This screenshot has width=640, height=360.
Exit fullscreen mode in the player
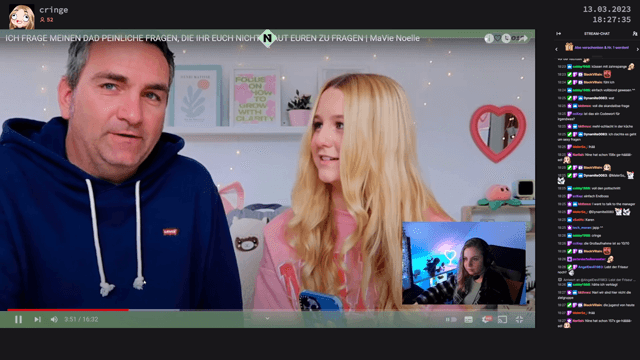pyautogui.click(x=519, y=320)
